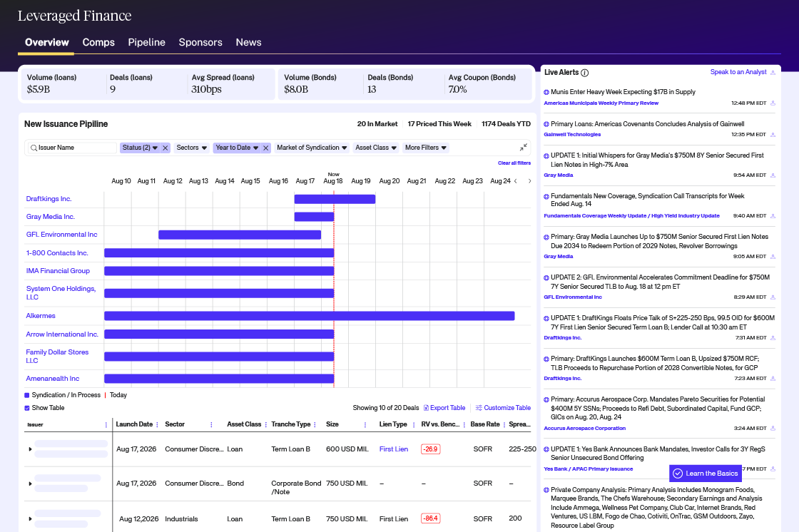This screenshot has width=799, height=532.
Task: Open the Base Rate column menu dots
Action: click(x=504, y=425)
